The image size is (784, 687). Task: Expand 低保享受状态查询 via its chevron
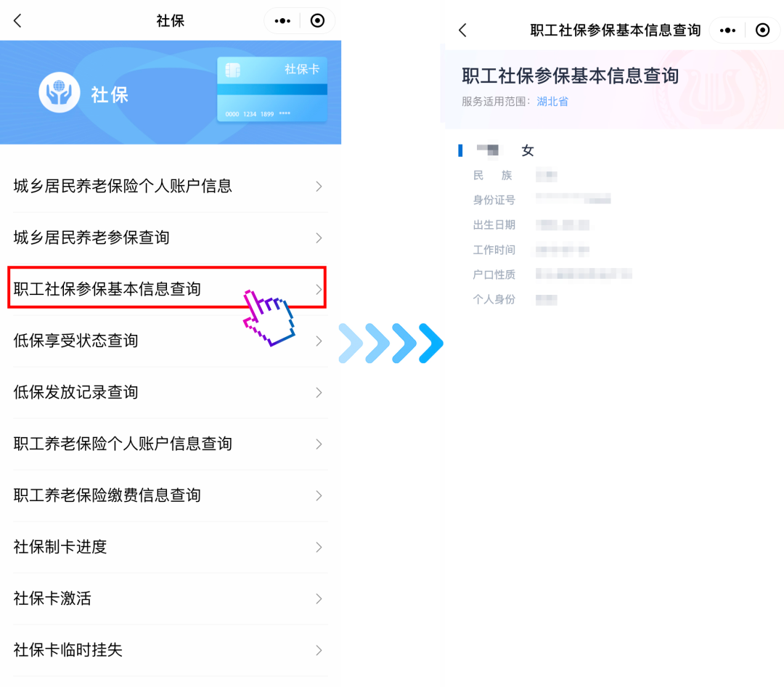(319, 341)
